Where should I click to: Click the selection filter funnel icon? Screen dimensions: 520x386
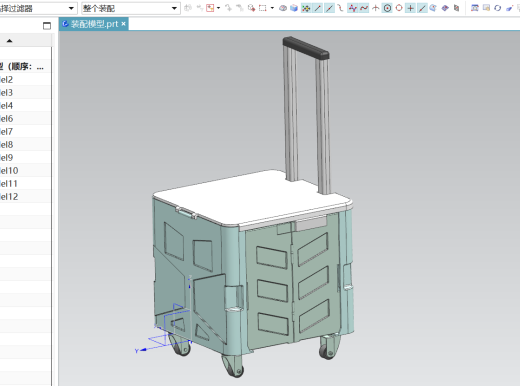210,8
